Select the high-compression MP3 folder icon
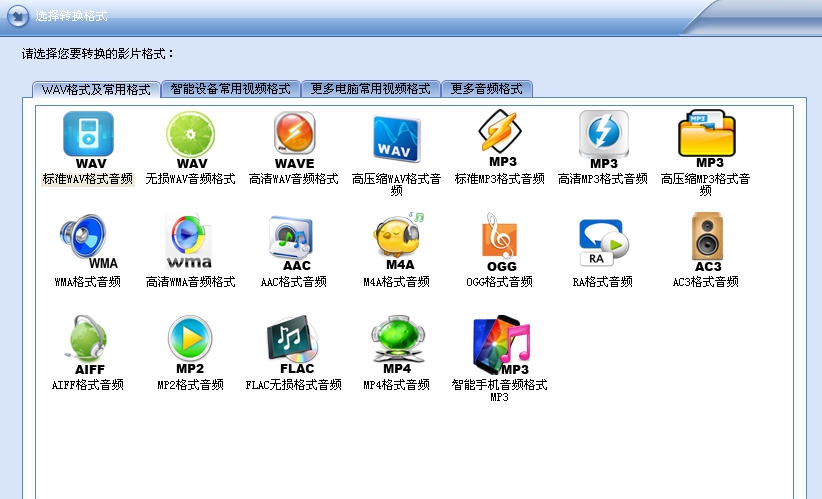Screen dimensions: 822x499 pyautogui.click(x=707, y=139)
